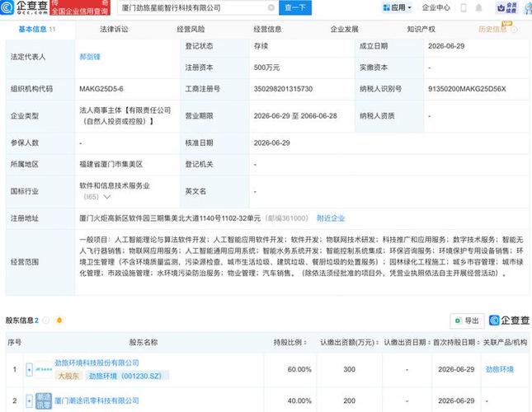Open legal representative name link

click(90, 57)
